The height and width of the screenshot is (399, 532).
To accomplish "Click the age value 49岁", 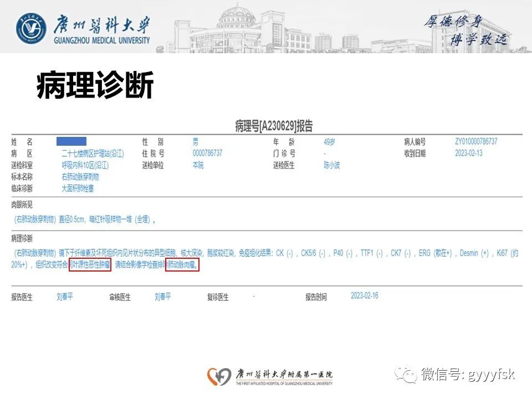I will click(329, 141).
